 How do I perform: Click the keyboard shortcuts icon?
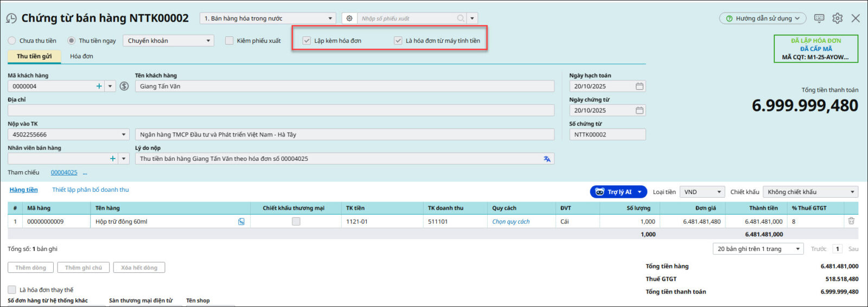(819, 18)
